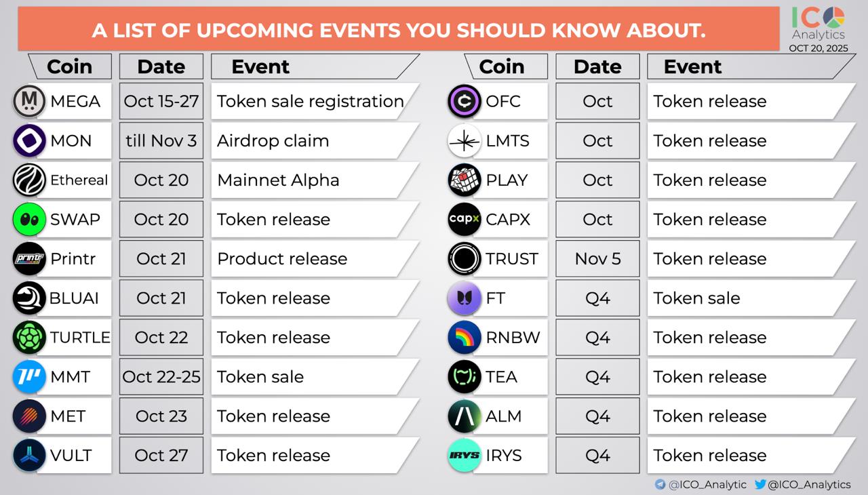Click the CAPX coin logo icon
The image size is (868, 495).
tap(465, 220)
